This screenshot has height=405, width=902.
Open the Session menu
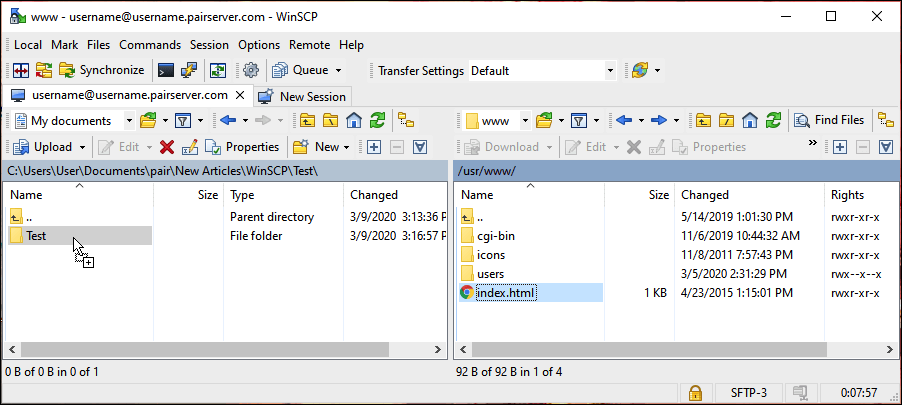point(209,45)
